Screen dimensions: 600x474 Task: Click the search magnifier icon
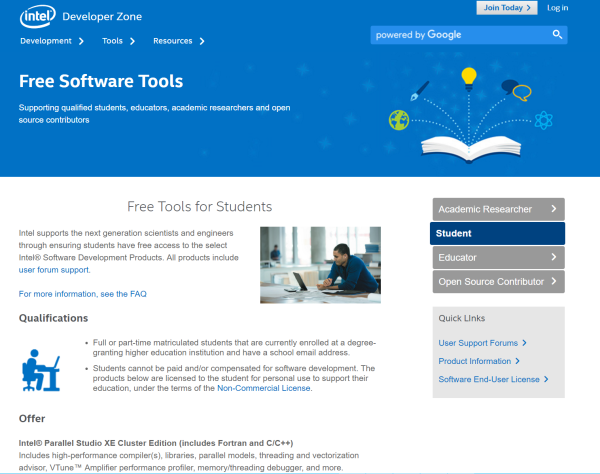click(x=557, y=35)
